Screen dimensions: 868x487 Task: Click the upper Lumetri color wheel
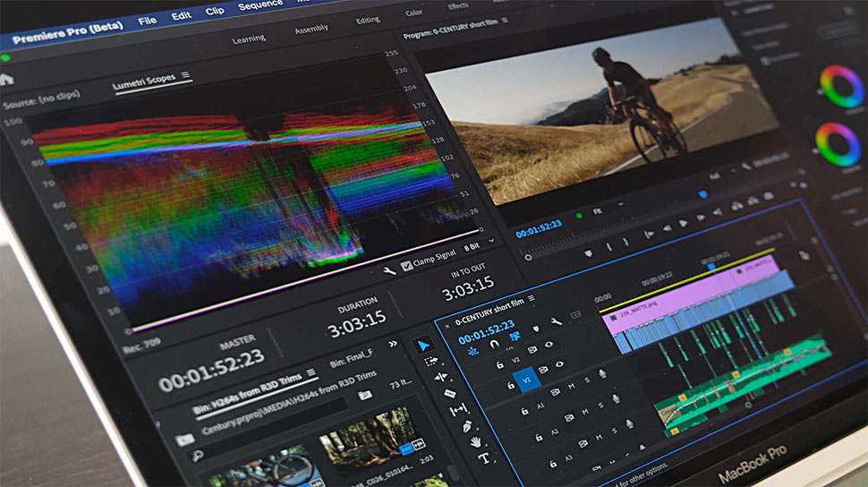pos(840,87)
